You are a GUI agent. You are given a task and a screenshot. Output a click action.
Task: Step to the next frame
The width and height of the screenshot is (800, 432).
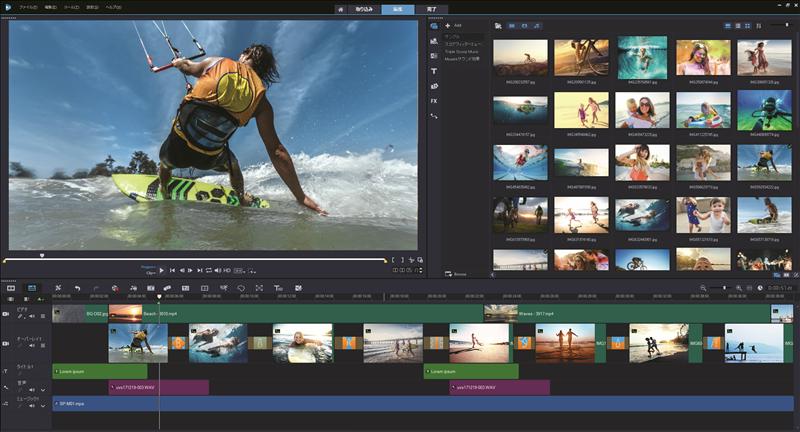[x=190, y=270]
